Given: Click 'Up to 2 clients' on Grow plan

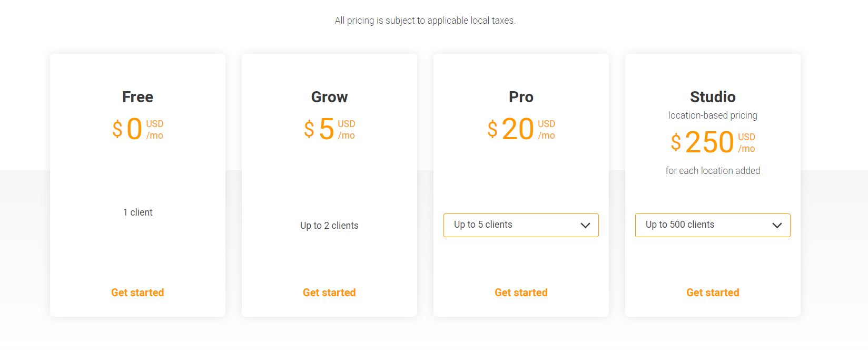Looking at the screenshot, I should coord(329,225).
